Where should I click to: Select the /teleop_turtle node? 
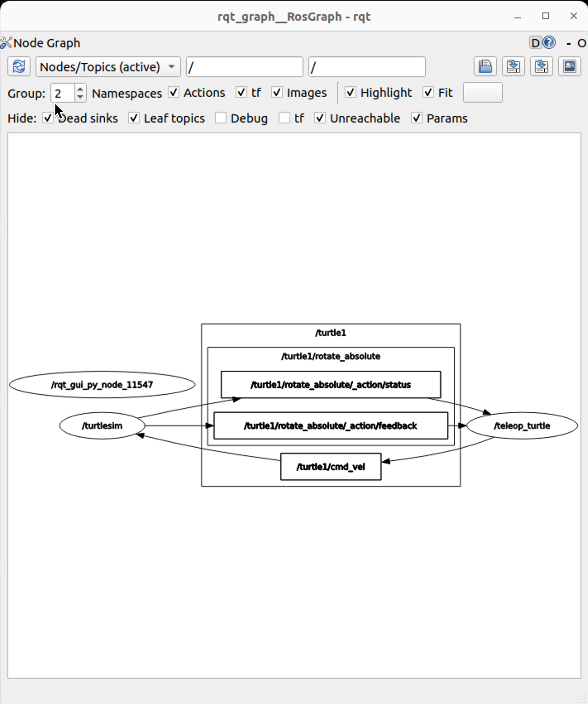pyautogui.click(x=522, y=426)
